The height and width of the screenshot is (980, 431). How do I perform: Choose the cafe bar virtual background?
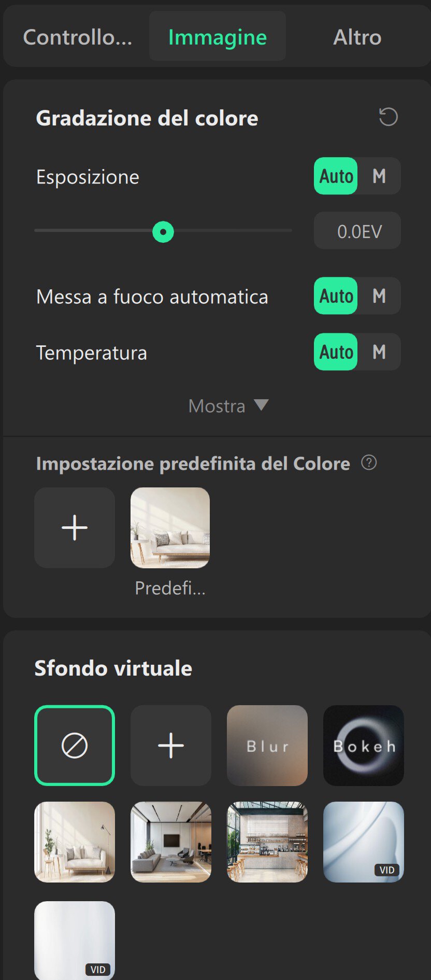tap(267, 842)
